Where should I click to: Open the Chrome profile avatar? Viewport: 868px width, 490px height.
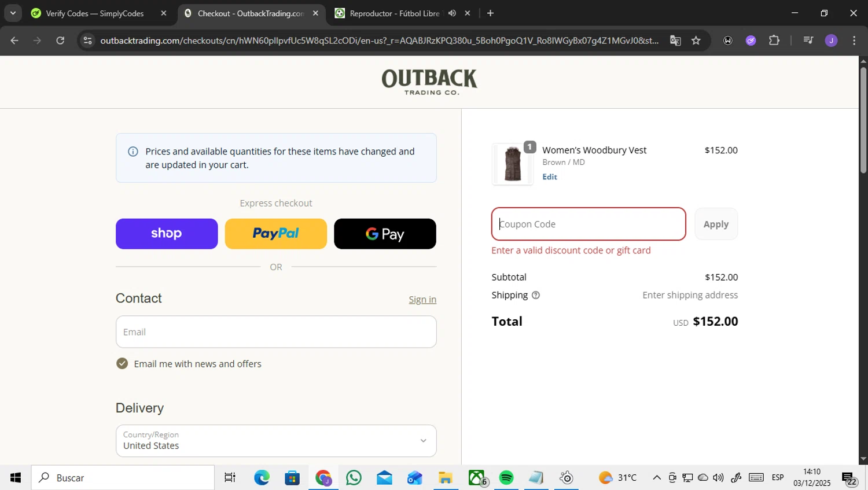[832, 40]
